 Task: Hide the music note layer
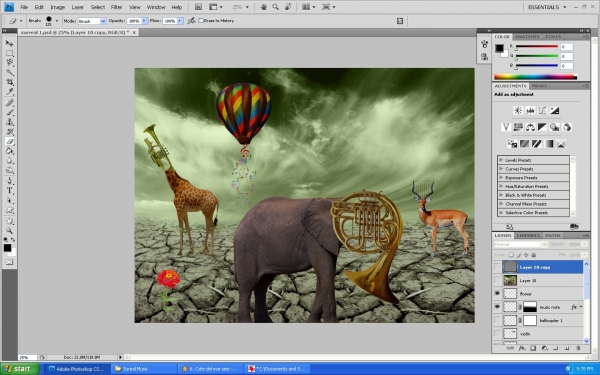pos(497,307)
